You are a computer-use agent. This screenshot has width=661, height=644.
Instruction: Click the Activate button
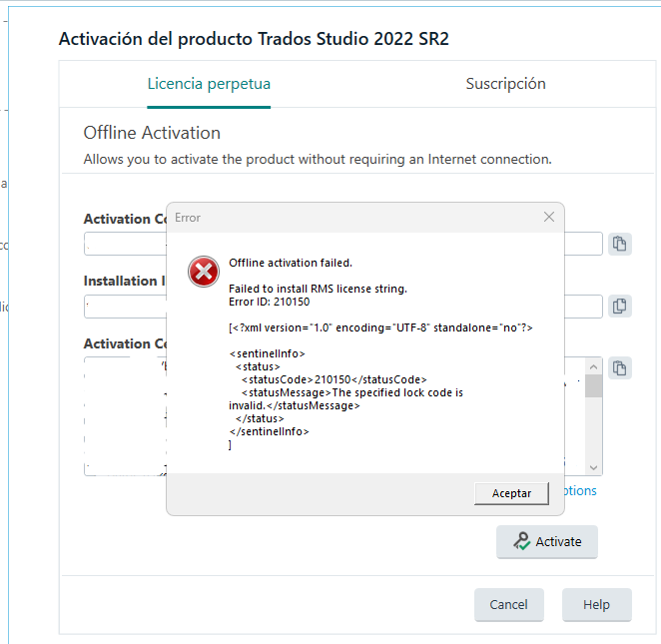[x=547, y=541]
